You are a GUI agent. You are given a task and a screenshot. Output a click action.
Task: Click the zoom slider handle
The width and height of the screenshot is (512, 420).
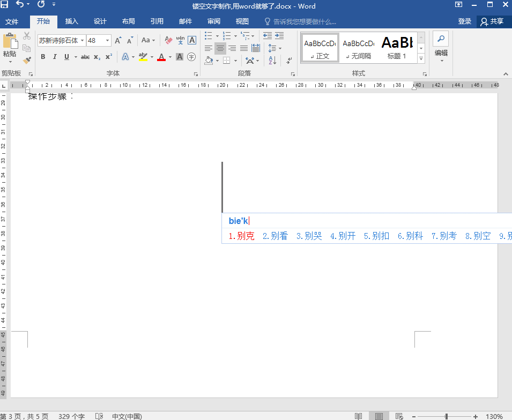(x=446, y=416)
